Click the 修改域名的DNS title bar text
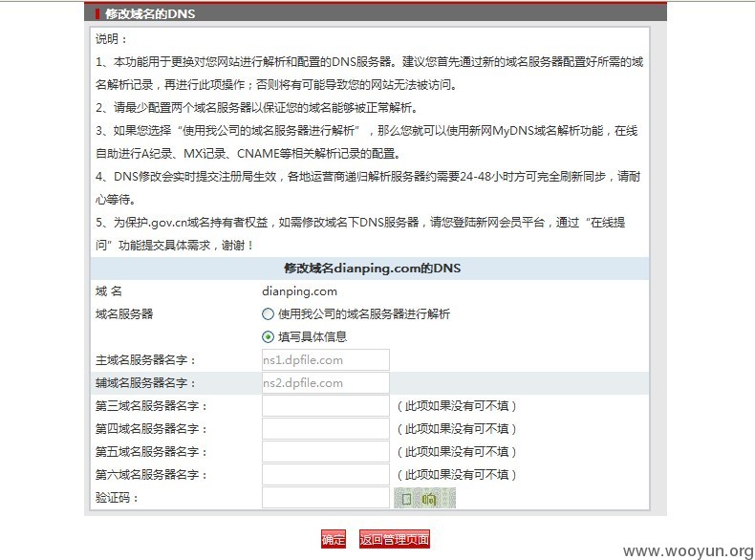Screen dimensions: 755x560 click(150, 14)
